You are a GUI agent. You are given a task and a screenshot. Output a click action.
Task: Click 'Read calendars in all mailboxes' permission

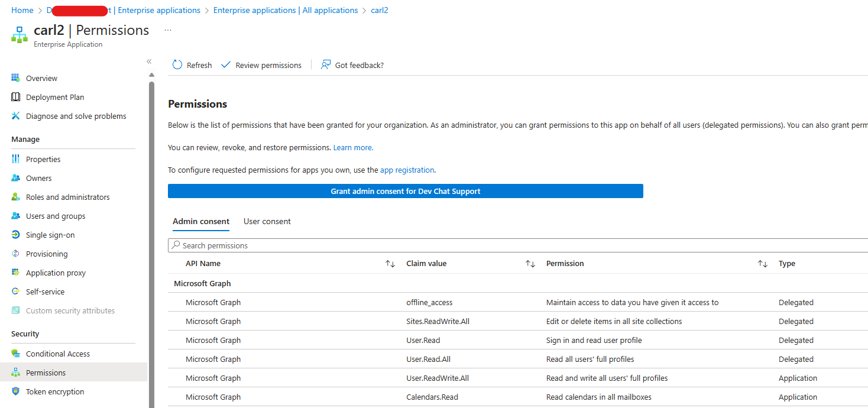point(599,397)
